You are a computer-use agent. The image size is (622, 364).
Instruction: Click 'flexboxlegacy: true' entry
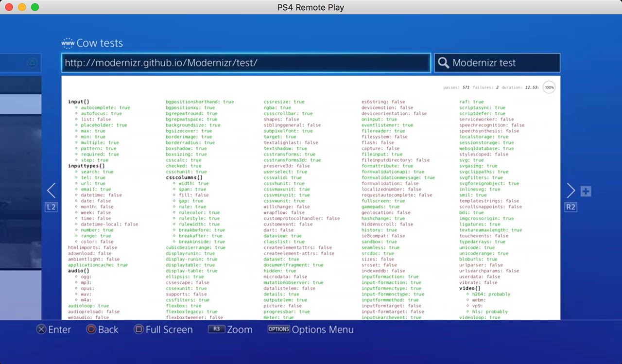(191, 312)
